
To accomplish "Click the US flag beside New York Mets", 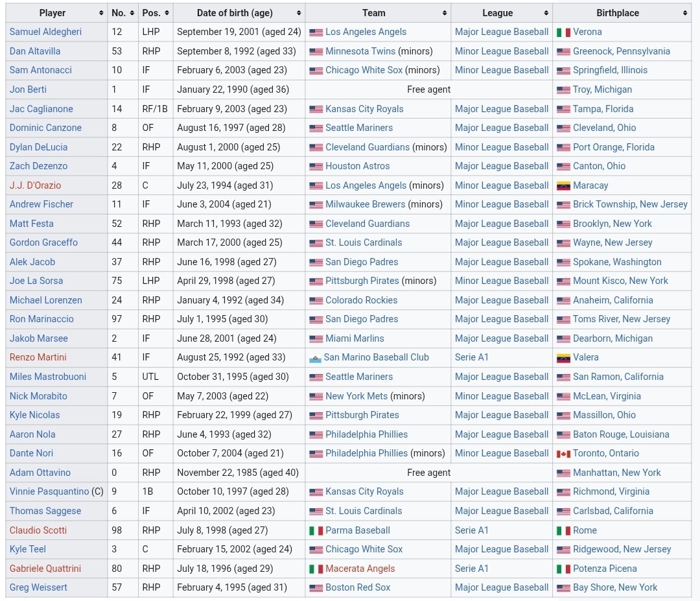I will click(x=316, y=397).
